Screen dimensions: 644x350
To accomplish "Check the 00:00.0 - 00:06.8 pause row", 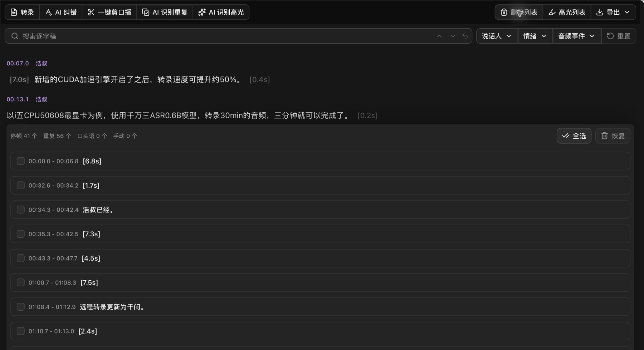I will point(21,161).
